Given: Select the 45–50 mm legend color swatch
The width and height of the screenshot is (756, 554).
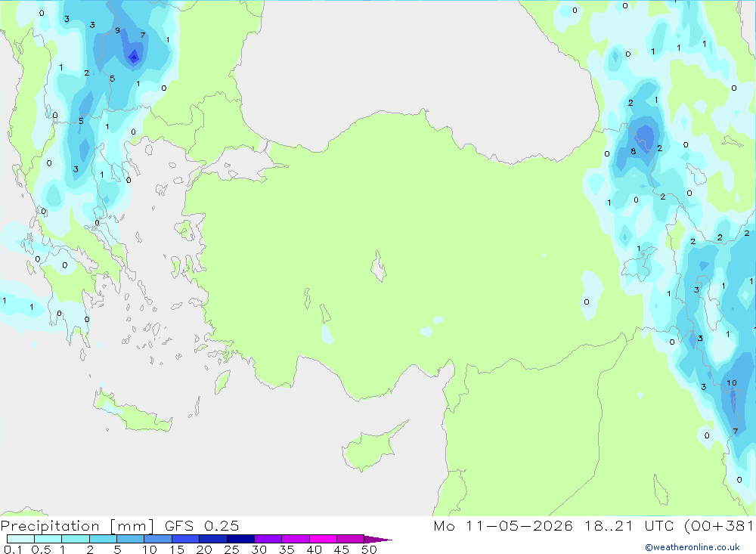Looking at the screenshot, I should (x=351, y=539).
